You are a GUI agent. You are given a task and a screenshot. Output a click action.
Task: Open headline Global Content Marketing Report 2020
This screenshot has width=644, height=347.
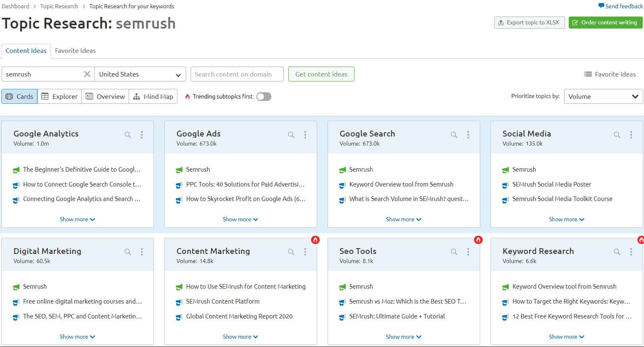239,316
